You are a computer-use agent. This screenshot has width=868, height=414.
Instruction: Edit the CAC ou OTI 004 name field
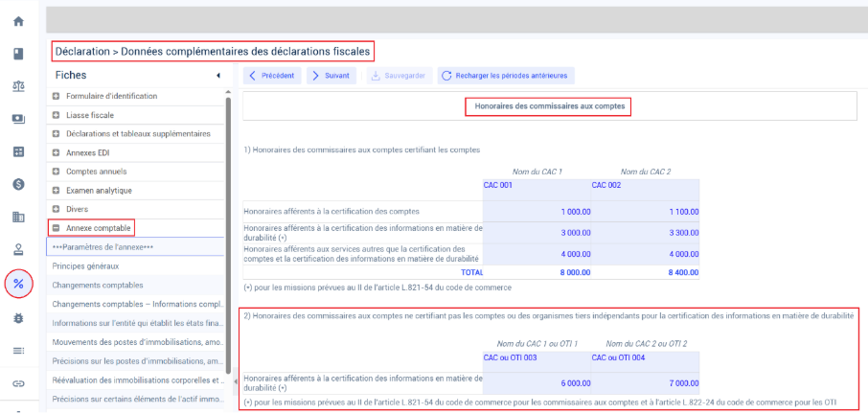(645, 362)
